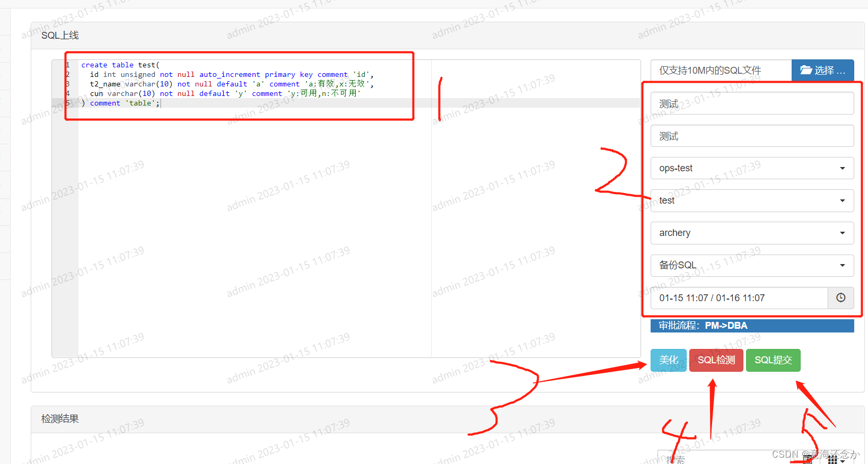Click the 检测结果 panel heading
The width and height of the screenshot is (868, 464).
coord(60,419)
